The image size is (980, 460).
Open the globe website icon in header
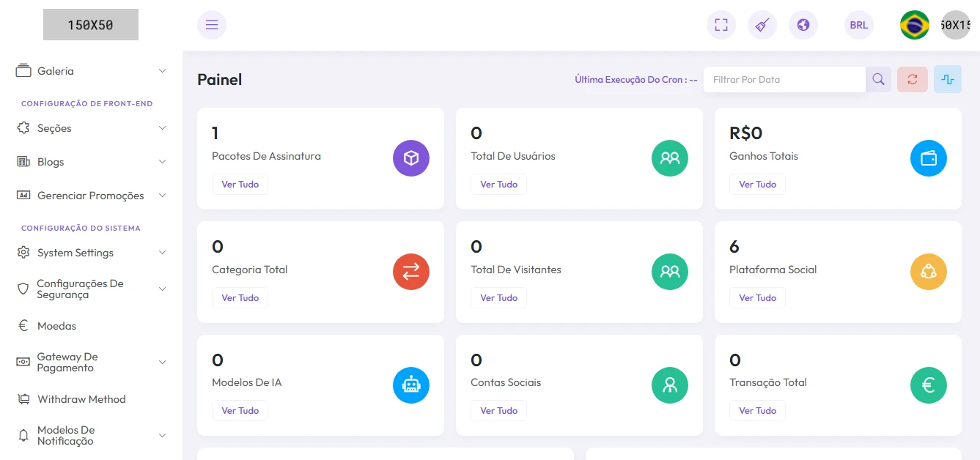pos(803,25)
